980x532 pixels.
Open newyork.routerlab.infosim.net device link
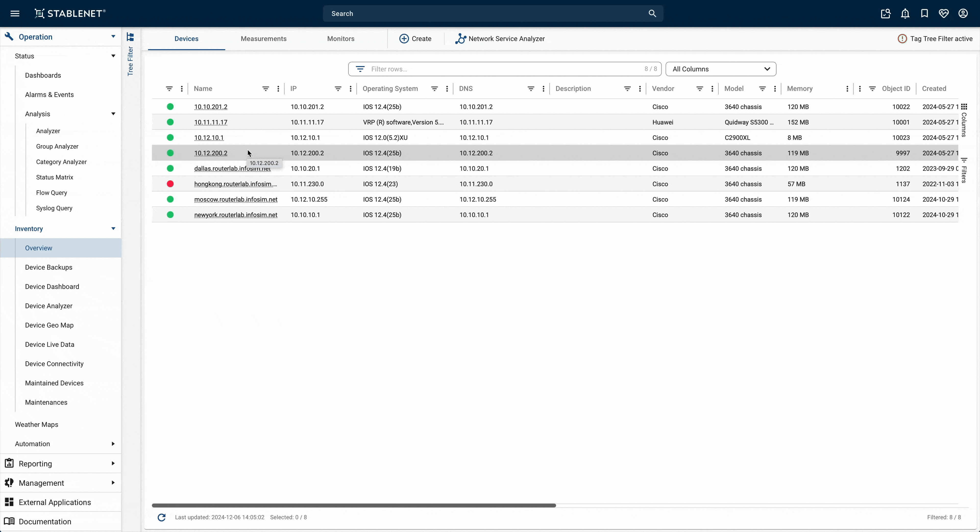click(236, 215)
